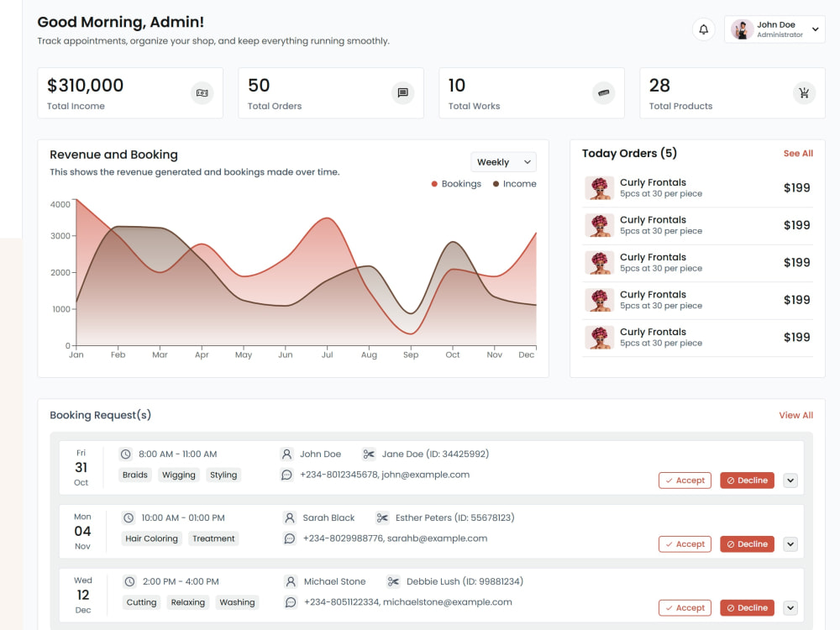Click the clock icon beside 8:00 AM
The width and height of the screenshot is (840, 630).
125,454
